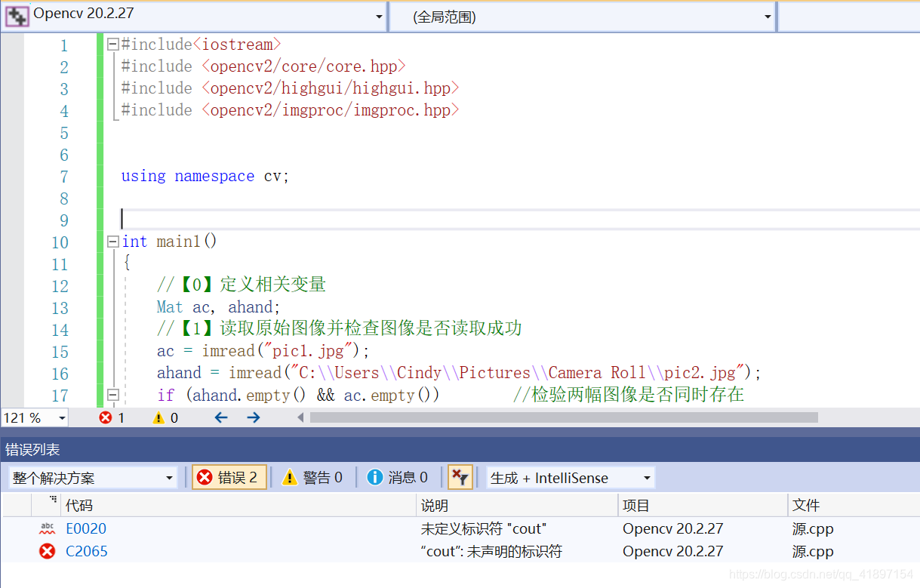
Task: Click the opencv2/imgproc/imgproc.hpp include
Action: coord(330,110)
